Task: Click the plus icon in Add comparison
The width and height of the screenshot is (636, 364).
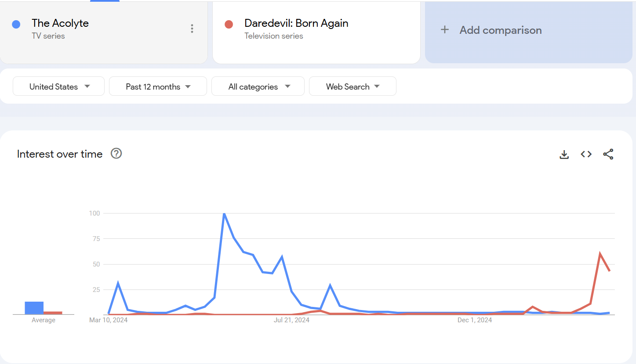Action: 445,30
